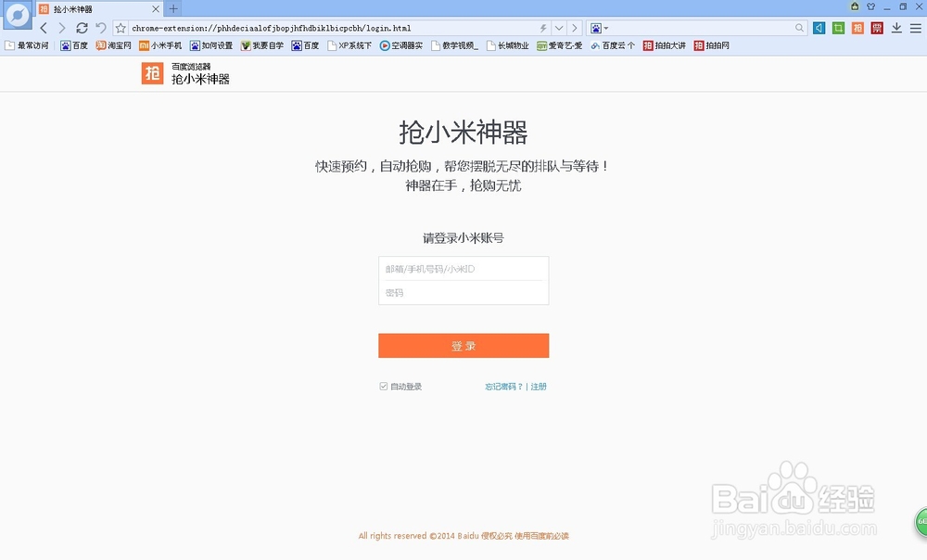Toggle the 自动登录 checkbox
This screenshot has width=927, height=560.
click(383, 386)
